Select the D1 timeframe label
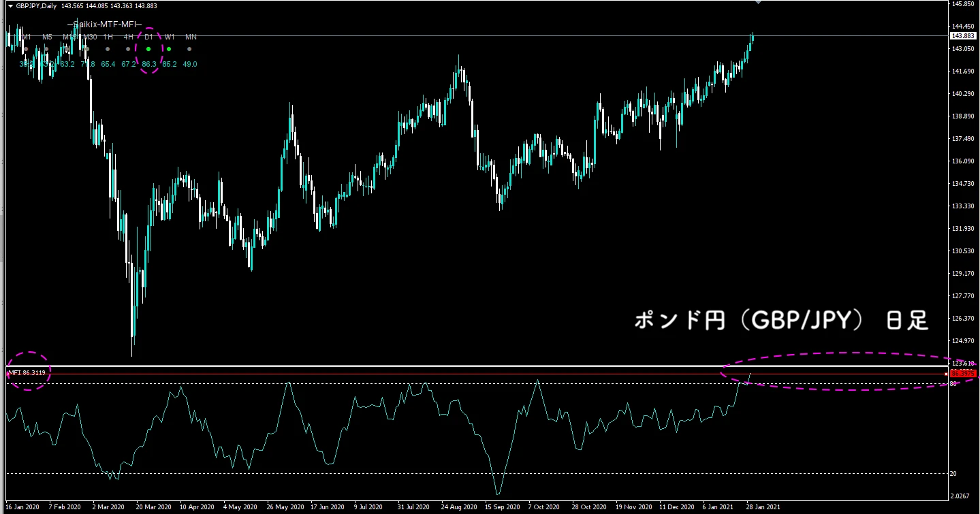Image resolution: width=980 pixels, height=514 pixels. [148, 37]
